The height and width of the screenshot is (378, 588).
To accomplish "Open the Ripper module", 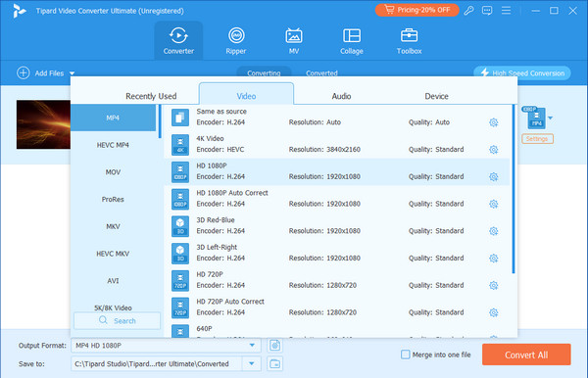I will [x=236, y=40].
